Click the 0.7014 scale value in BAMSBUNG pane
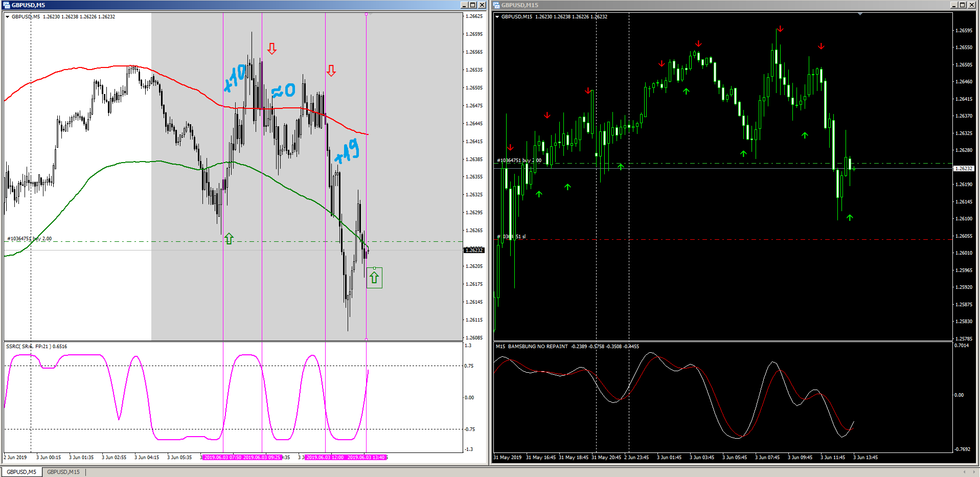The image size is (980, 477). point(962,346)
